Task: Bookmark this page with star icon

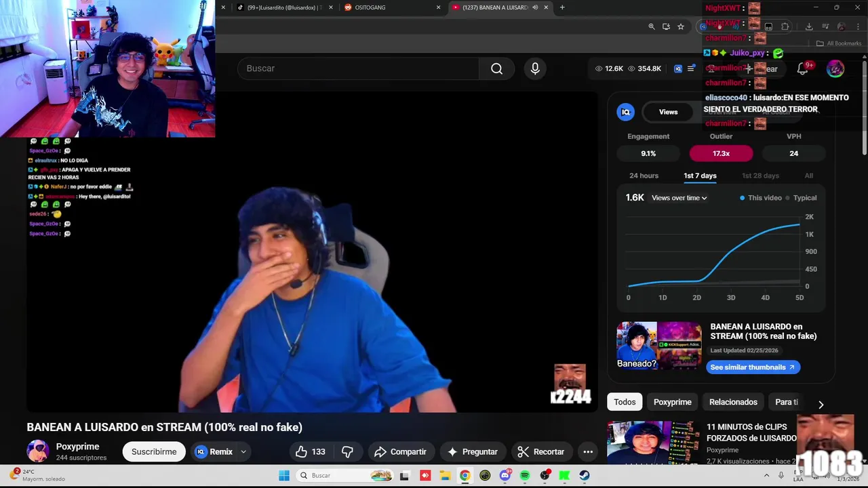Action: point(681,26)
